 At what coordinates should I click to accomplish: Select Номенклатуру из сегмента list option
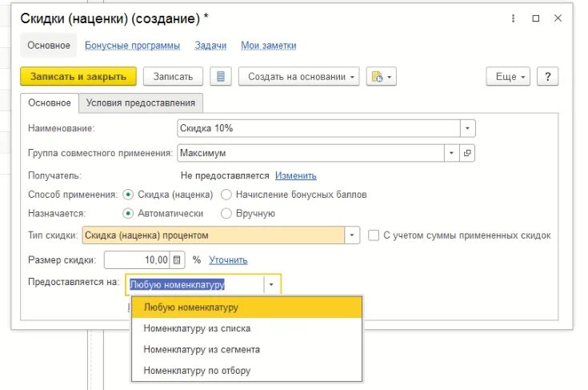[201, 350]
